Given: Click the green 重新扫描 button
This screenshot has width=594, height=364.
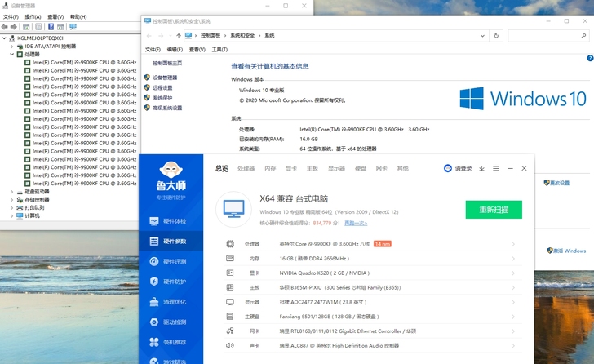Looking at the screenshot, I should tap(494, 210).
